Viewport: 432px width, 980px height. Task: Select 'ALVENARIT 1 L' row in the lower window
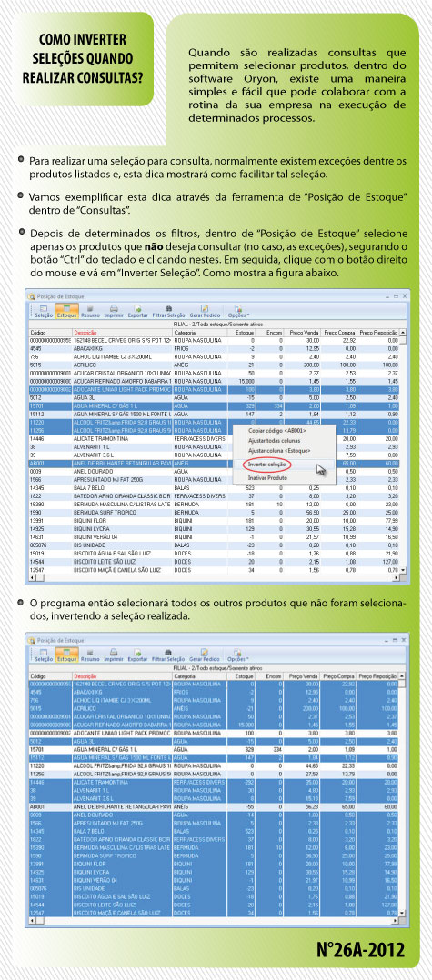215,791
